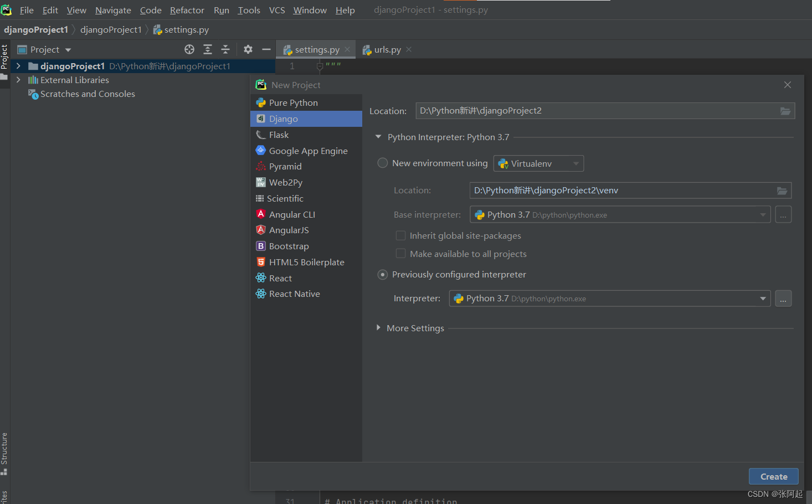Screen dimensions: 812x504
Task: Open the Run menu
Action: 222,10
